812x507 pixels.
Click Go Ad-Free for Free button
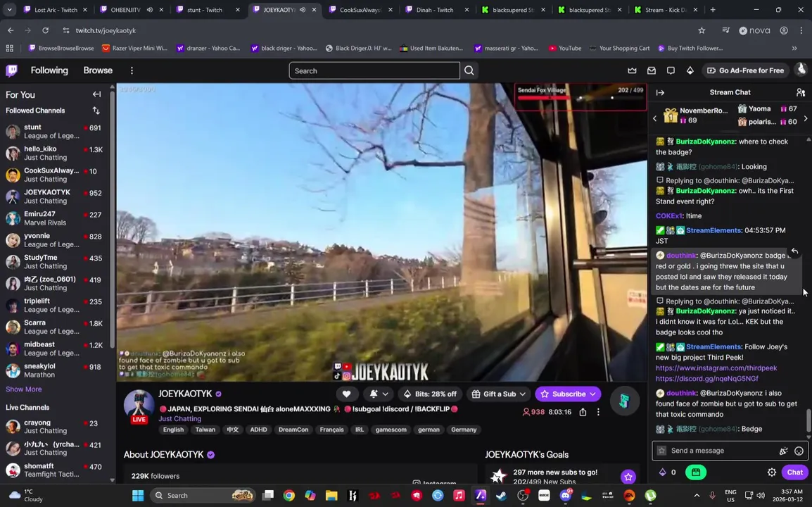pyautogui.click(x=745, y=70)
